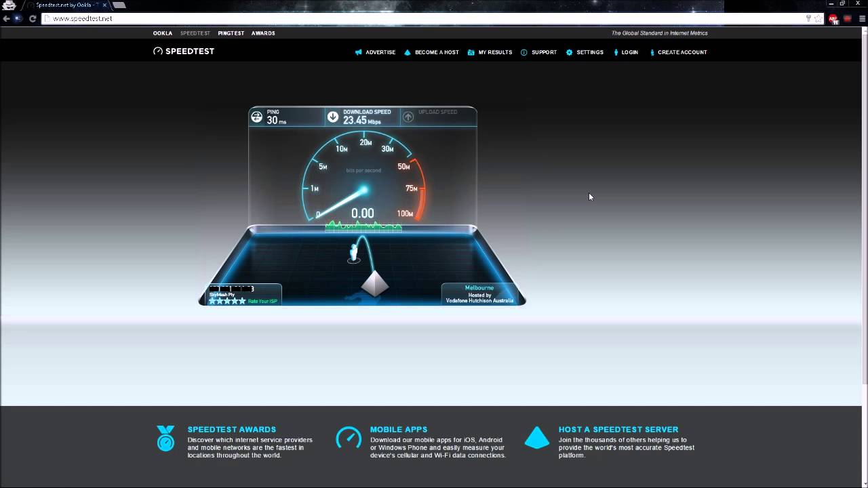This screenshot has height=488, width=868.
Task: Open the BECOME A HOST link
Action: [x=437, y=52]
